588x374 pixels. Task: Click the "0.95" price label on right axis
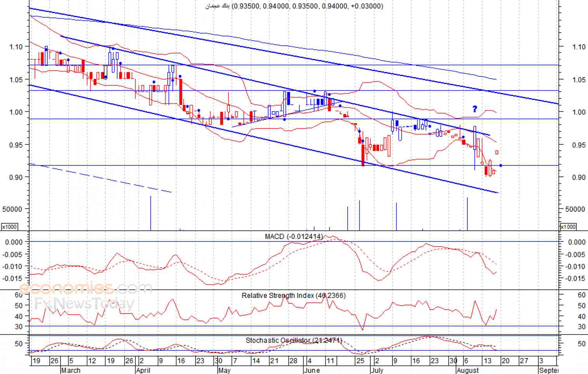(579, 145)
